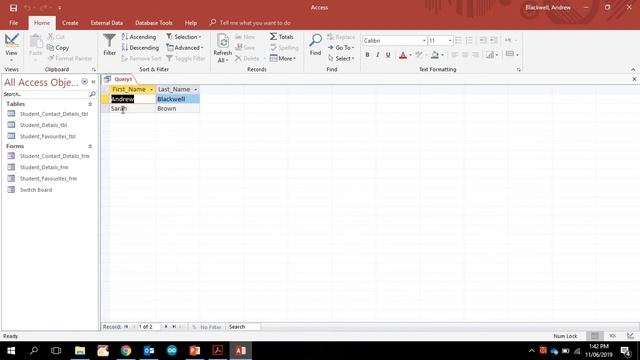This screenshot has height=360, width=640.
Task: Open the Selection filter dropdown
Action: click(184, 37)
